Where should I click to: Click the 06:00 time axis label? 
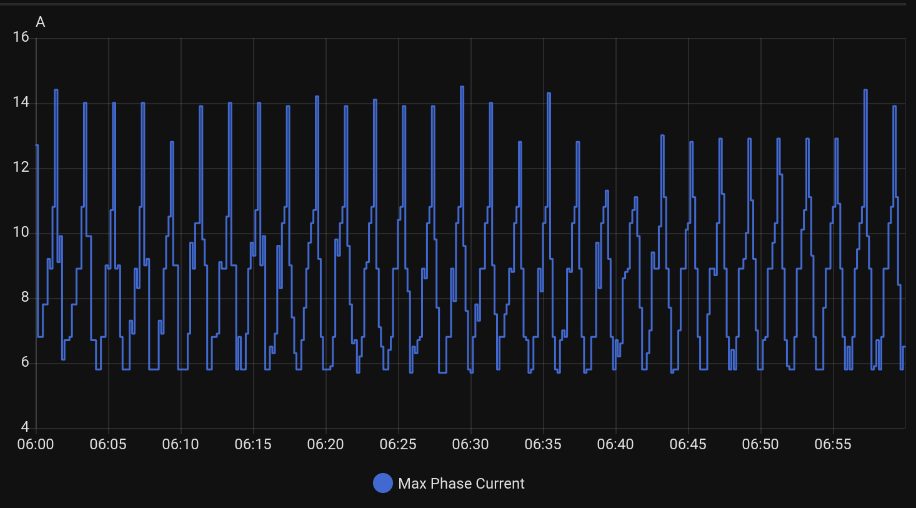pos(36,444)
